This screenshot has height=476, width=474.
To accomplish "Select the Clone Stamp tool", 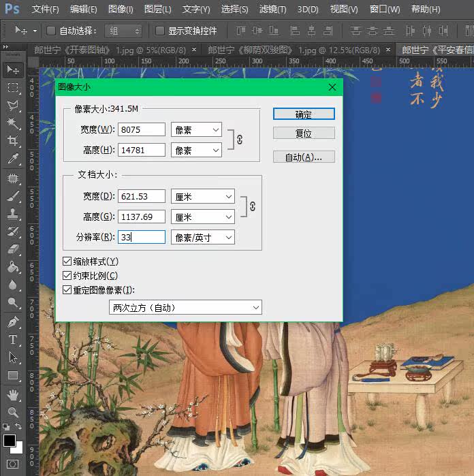I will click(x=13, y=214).
